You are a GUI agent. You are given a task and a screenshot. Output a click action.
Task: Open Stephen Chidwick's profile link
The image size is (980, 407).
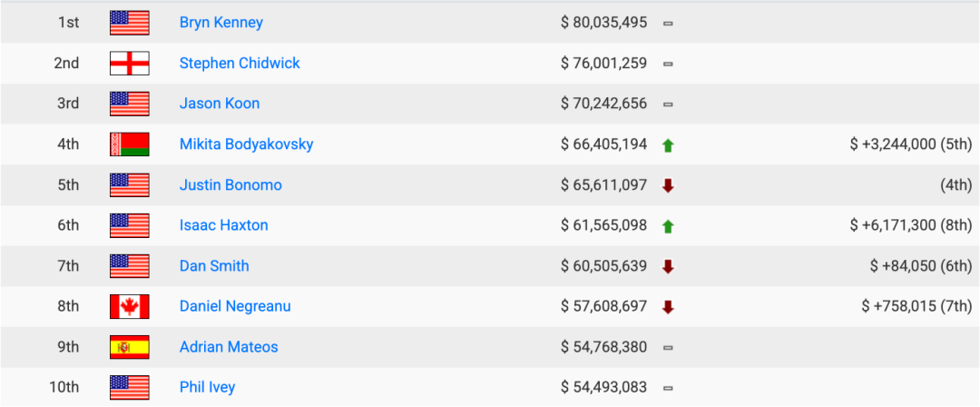pyautogui.click(x=240, y=64)
